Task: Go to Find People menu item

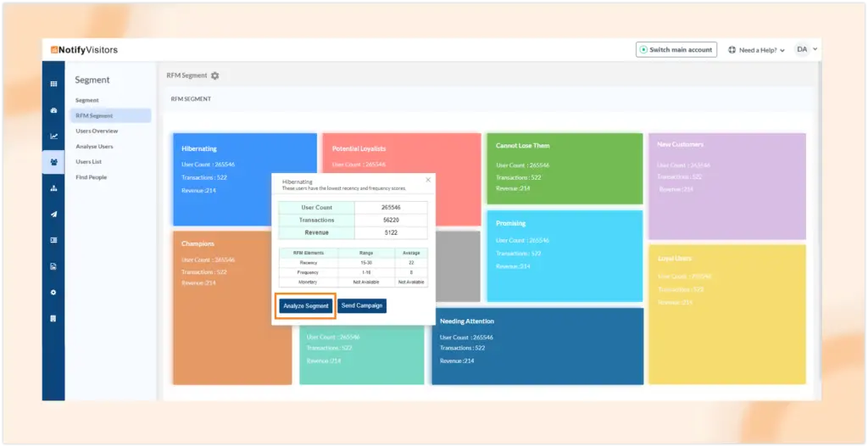Action: tap(92, 177)
